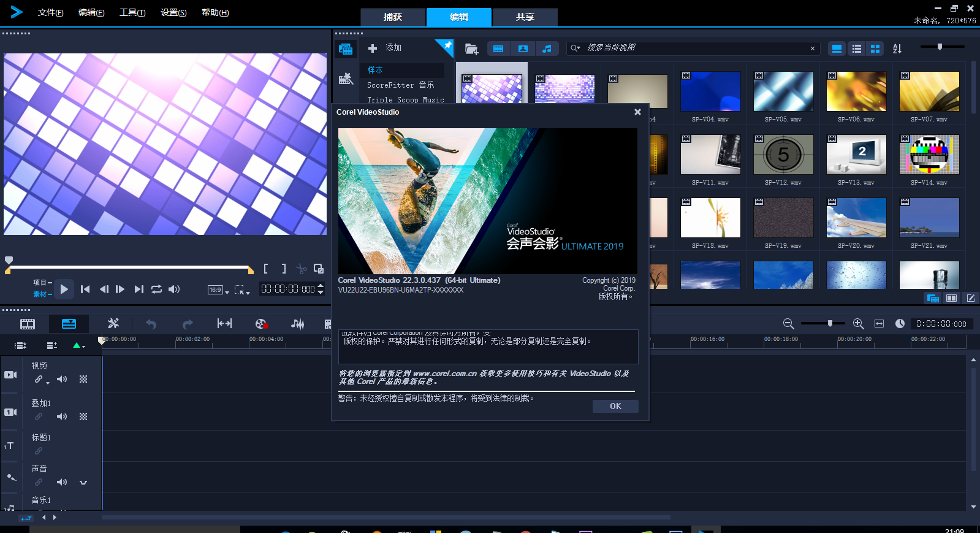Open the Instant Project templates panel
The image size is (980, 533).
coord(346,79)
